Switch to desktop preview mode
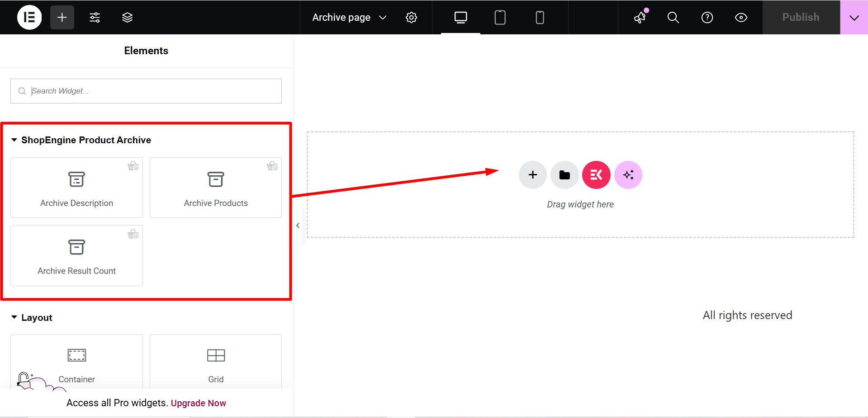This screenshot has height=418, width=868. 460,17
